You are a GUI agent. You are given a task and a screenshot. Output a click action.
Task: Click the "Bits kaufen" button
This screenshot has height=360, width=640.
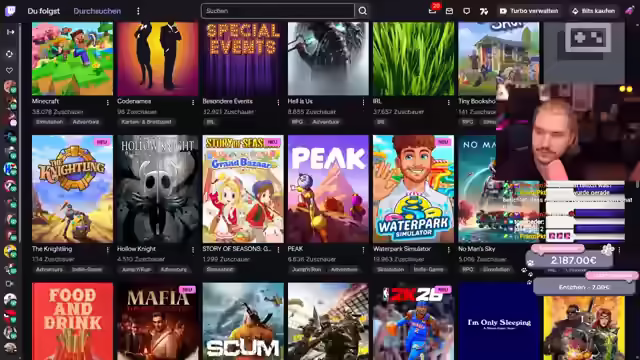(x=594, y=11)
